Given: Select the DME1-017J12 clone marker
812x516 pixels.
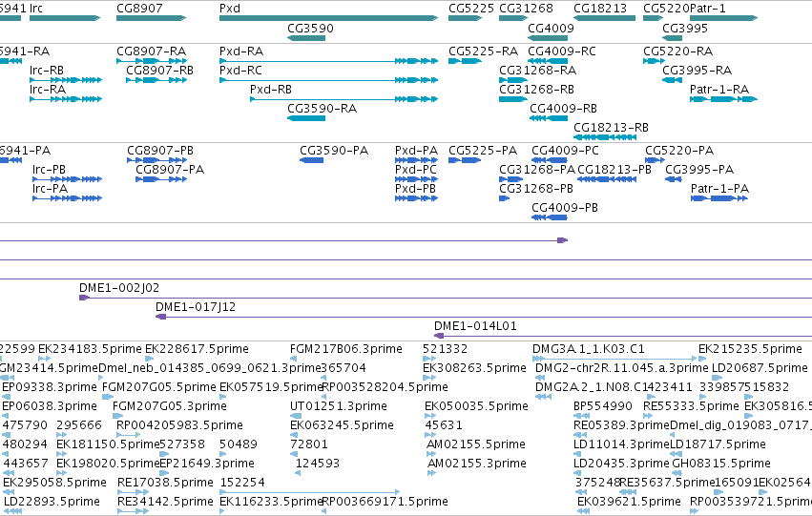Looking at the screenshot, I should tap(161, 317).
